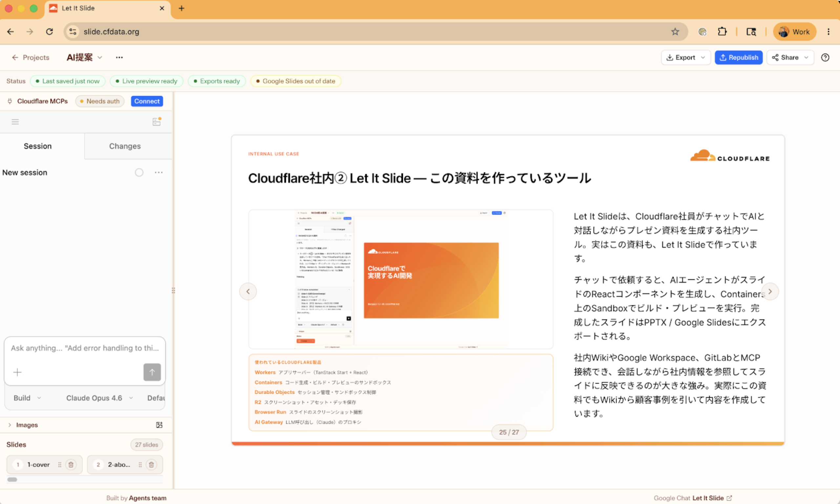Delete the 2-abo slide
Viewport: 840px width, 504px height.
152,465
